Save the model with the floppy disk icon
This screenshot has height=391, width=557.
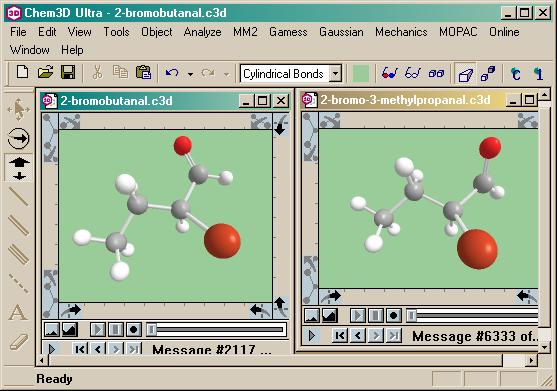[68, 73]
